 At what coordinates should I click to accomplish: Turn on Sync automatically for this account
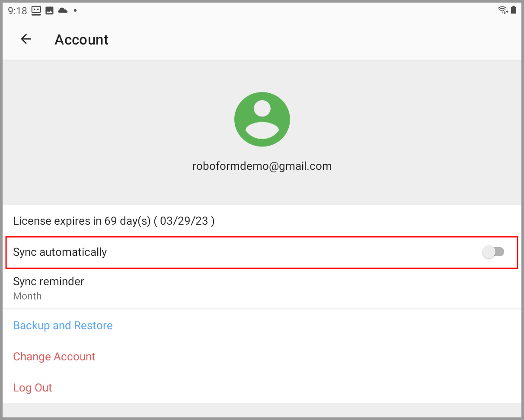494,252
